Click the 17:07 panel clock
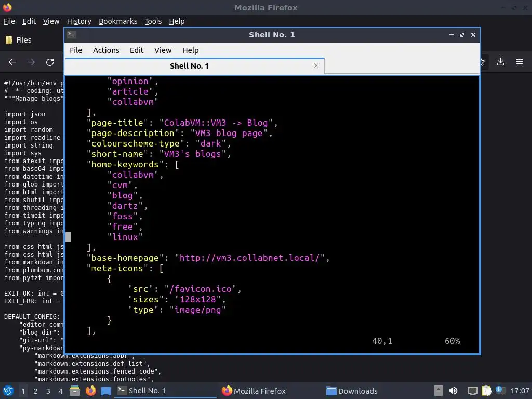 click(520, 391)
